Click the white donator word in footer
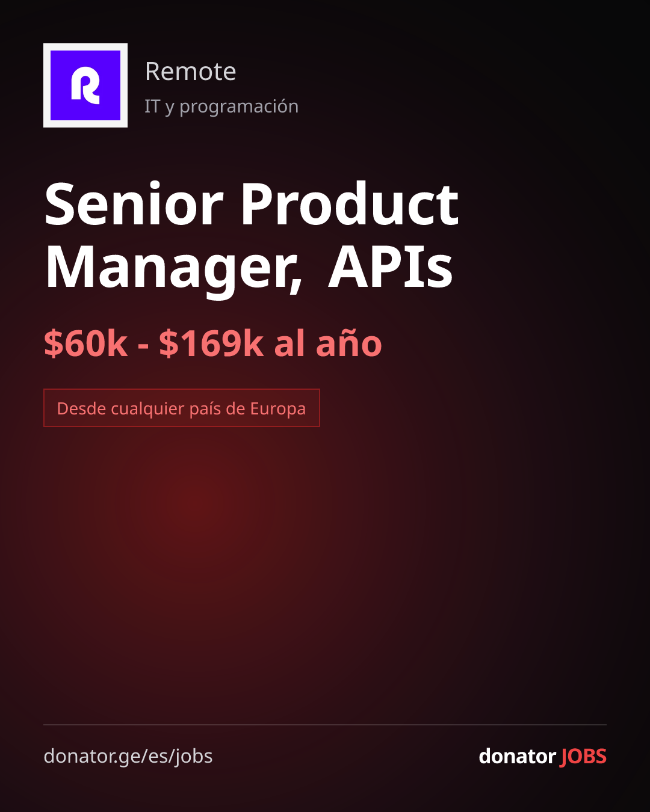Image resolution: width=650 pixels, height=812 pixels. point(517,756)
